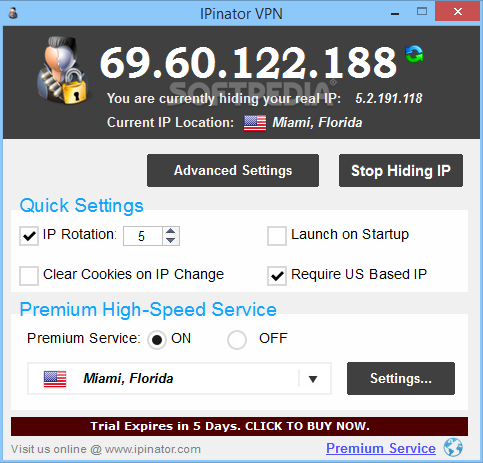
Task: Open Advanced Settings
Action: coord(233,170)
